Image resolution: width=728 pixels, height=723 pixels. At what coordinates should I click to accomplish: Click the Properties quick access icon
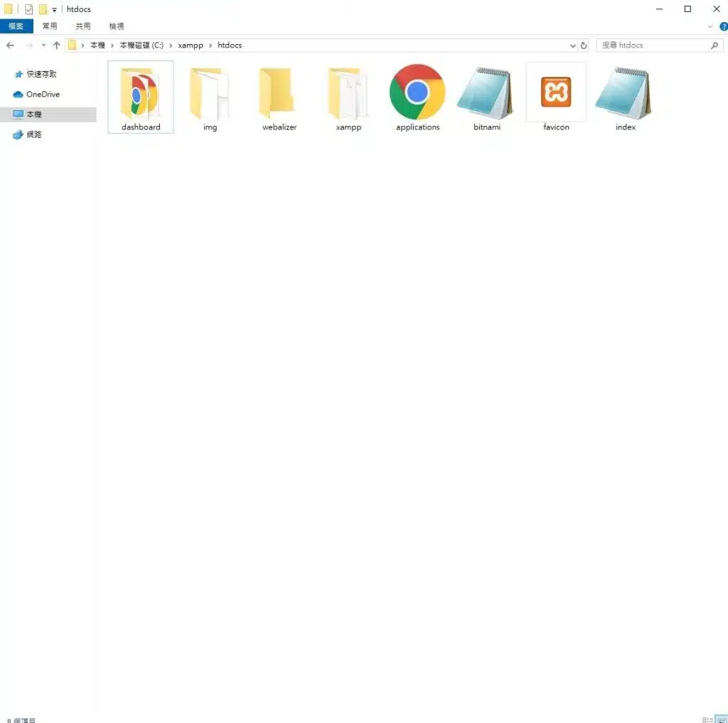[x=28, y=9]
